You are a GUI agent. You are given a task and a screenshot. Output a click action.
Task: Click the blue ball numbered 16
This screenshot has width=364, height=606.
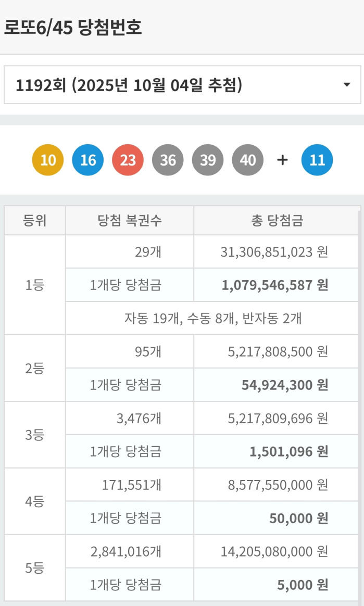(x=87, y=160)
